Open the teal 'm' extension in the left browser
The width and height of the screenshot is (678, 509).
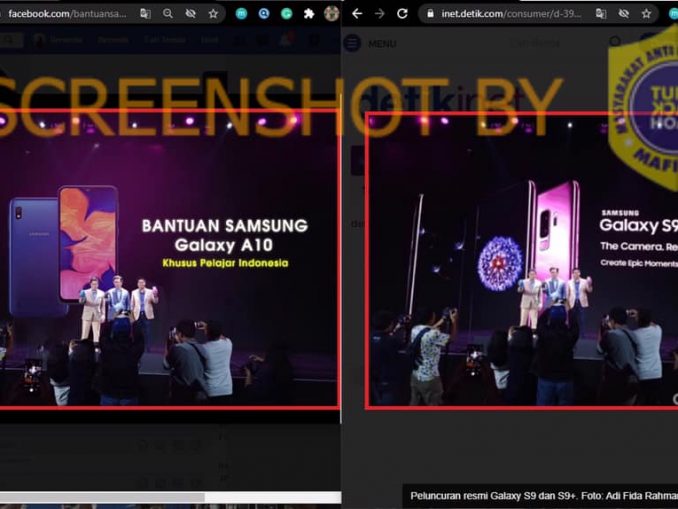click(x=241, y=14)
